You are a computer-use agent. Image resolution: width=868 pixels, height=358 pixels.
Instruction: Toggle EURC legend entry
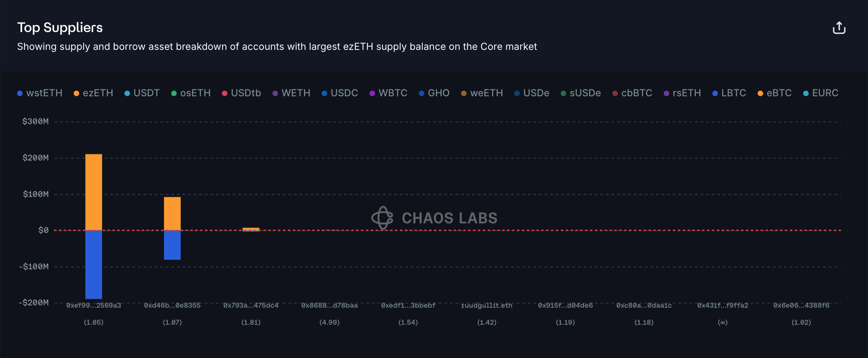(x=820, y=93)
